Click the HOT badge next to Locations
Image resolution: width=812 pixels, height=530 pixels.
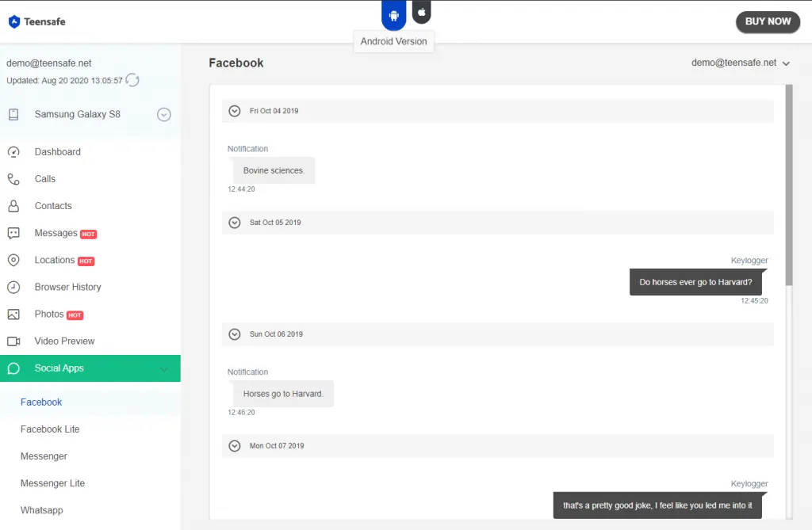point(86,261)
